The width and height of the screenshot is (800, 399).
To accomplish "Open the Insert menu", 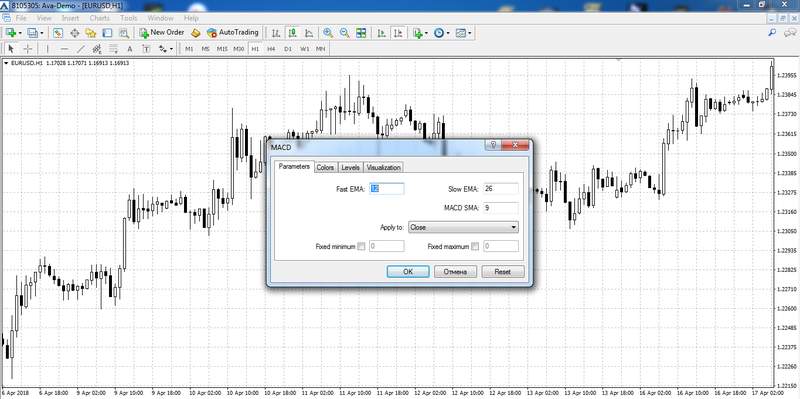I will 70,18.
